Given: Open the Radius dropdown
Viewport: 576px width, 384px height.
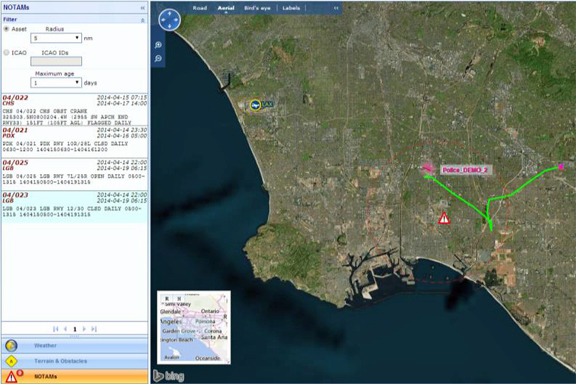Looking at the screenshot, I should [x=56, y=38].
